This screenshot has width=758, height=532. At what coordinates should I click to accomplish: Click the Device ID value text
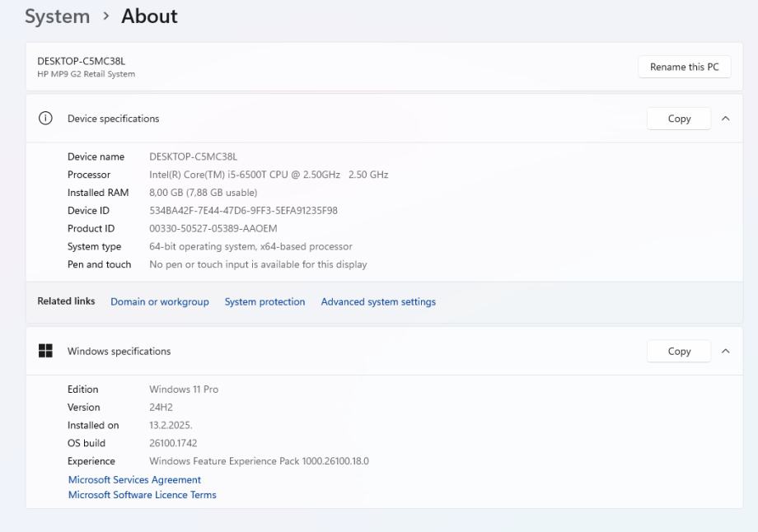click(x=243, y=211)
